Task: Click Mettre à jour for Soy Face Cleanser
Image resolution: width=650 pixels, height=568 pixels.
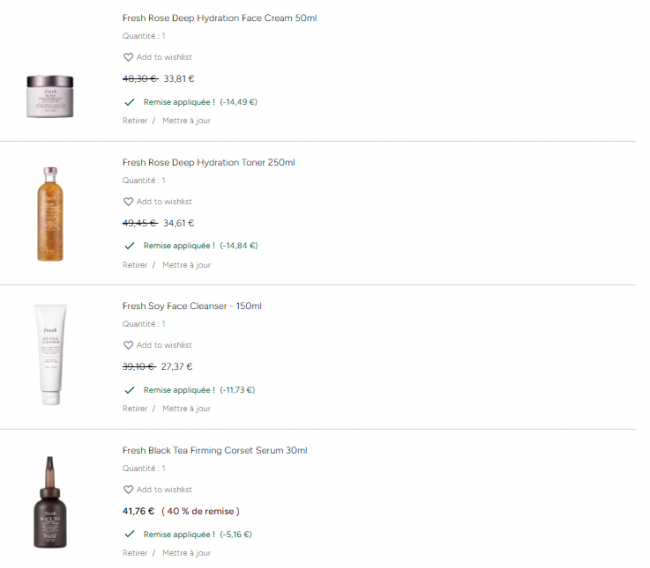Action: 186,409
